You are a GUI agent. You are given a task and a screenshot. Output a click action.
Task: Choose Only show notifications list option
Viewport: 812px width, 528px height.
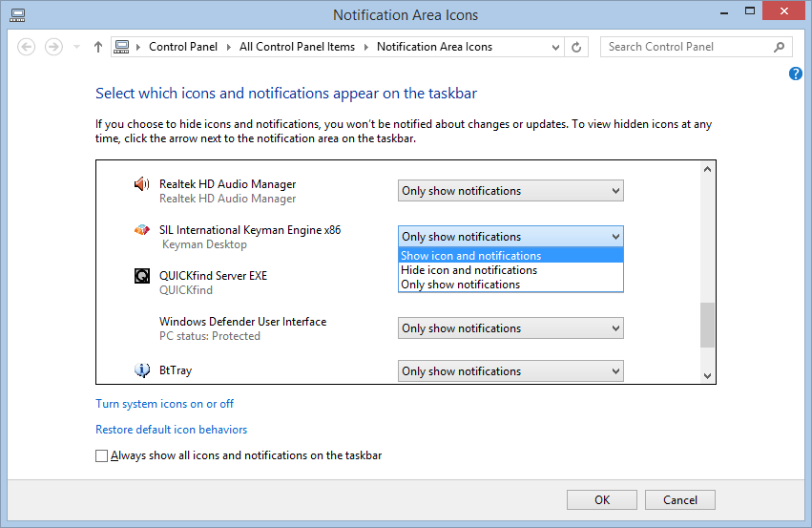coord(510,285)
